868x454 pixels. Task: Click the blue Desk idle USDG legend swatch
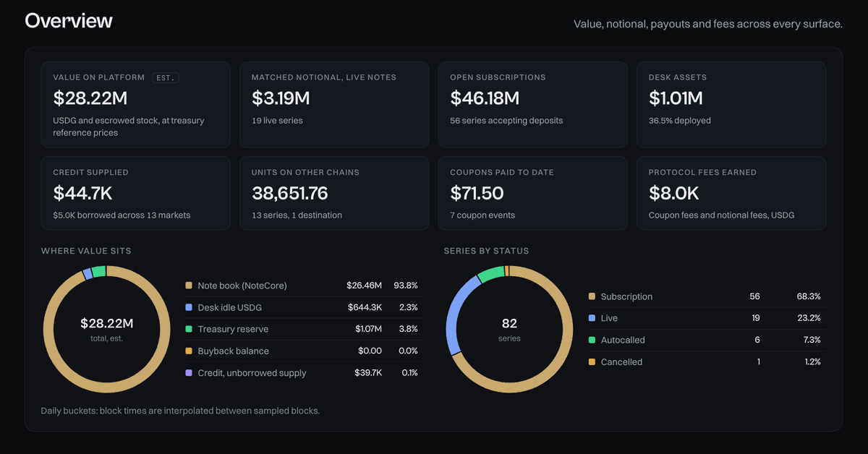point(189,307)
